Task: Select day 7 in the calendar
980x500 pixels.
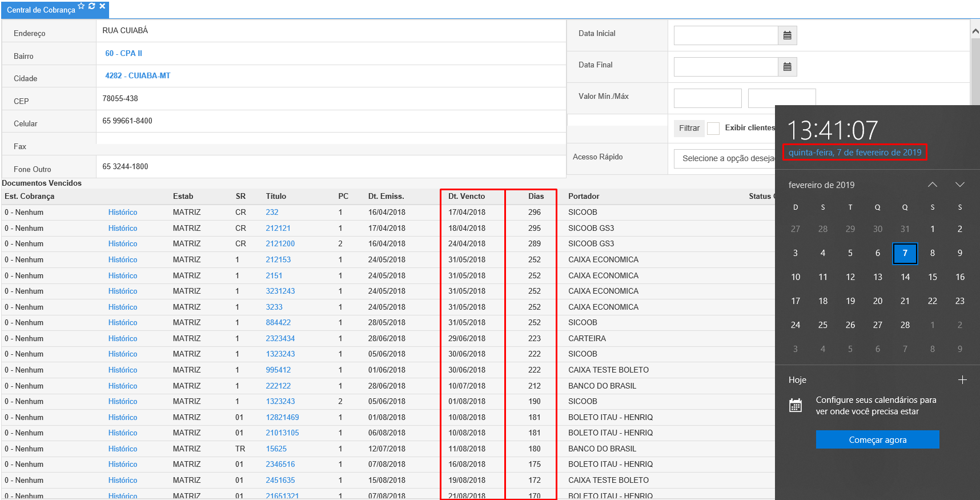Action: coord(905,253)
